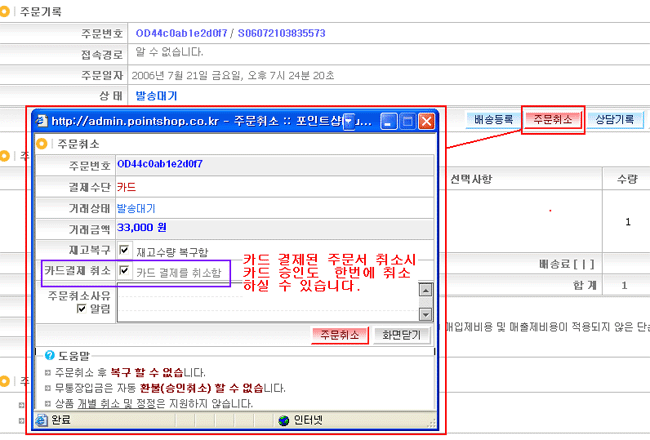
Task: Click the IE page icon in popup title bar
Action: [42, 121]
